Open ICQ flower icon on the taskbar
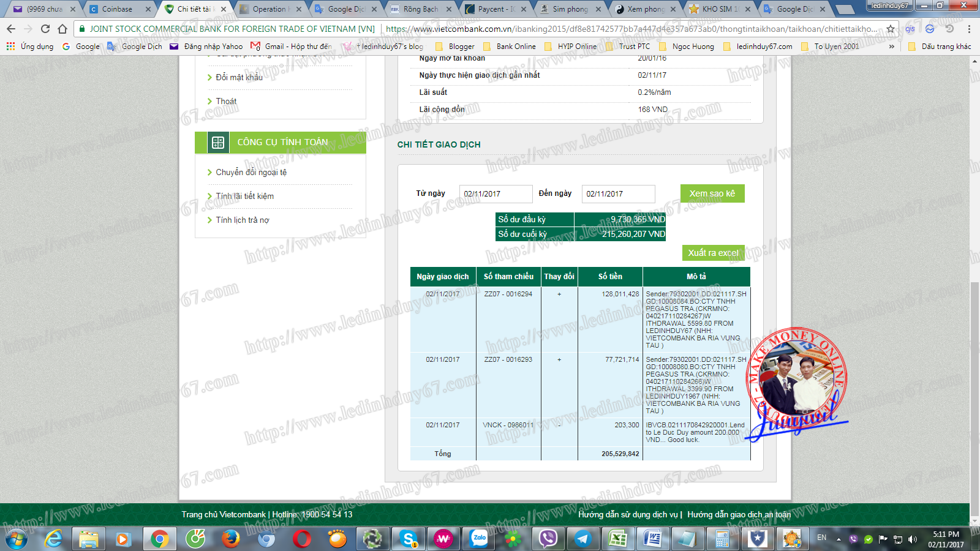Image resolution: width=980 pixels, height=551 pixels. [513, 539]
